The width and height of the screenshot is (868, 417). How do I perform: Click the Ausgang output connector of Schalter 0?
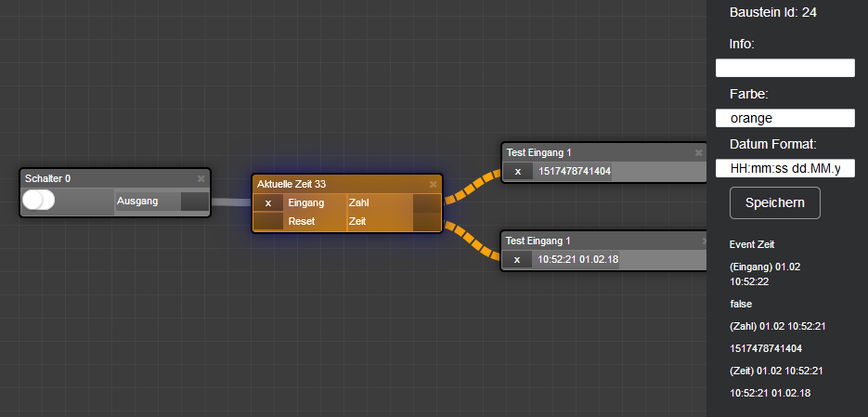(195, 202)
